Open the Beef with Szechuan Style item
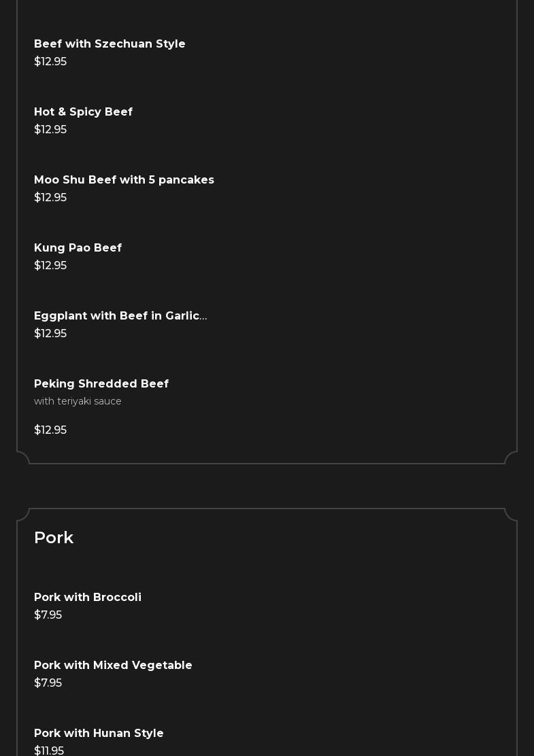This screenshot has height=756, width=534. tap(110, 44)
